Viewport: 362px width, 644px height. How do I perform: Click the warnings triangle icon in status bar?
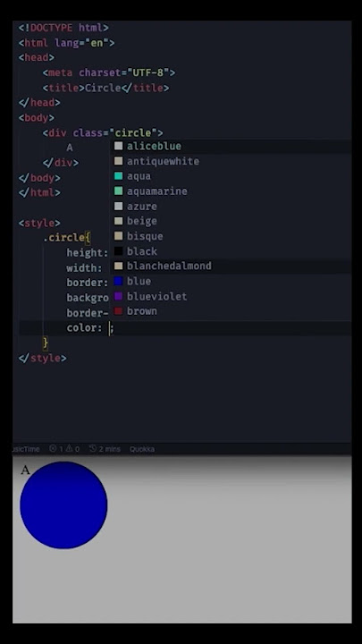pos(70,448)
